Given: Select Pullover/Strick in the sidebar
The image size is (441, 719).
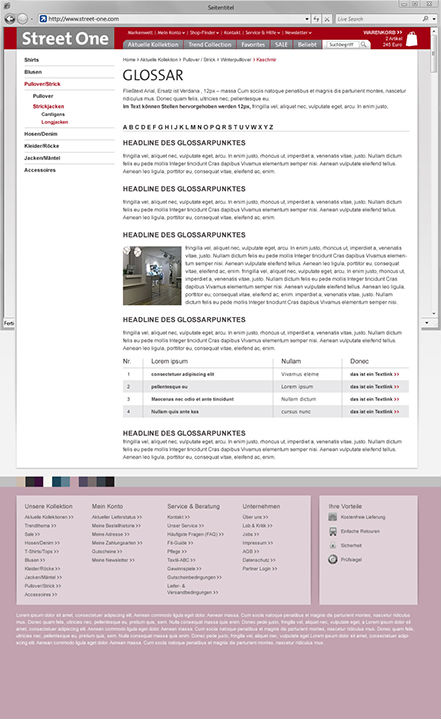Looking at the screenshot, I should click(x=42, y=84).
